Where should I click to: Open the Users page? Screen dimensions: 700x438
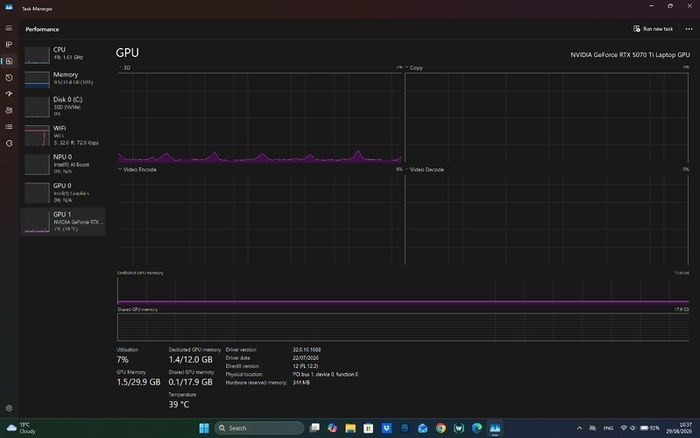pyautogui.click(x=9, y=110)
